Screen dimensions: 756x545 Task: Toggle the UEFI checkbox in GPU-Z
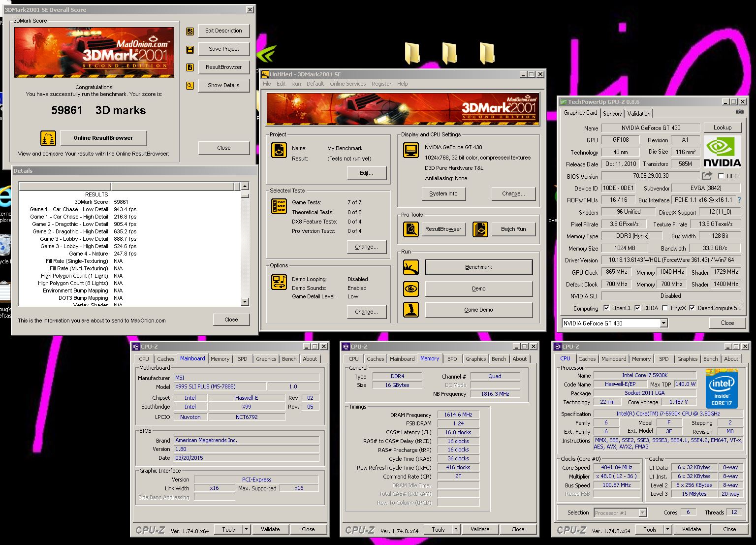point(722,176)
